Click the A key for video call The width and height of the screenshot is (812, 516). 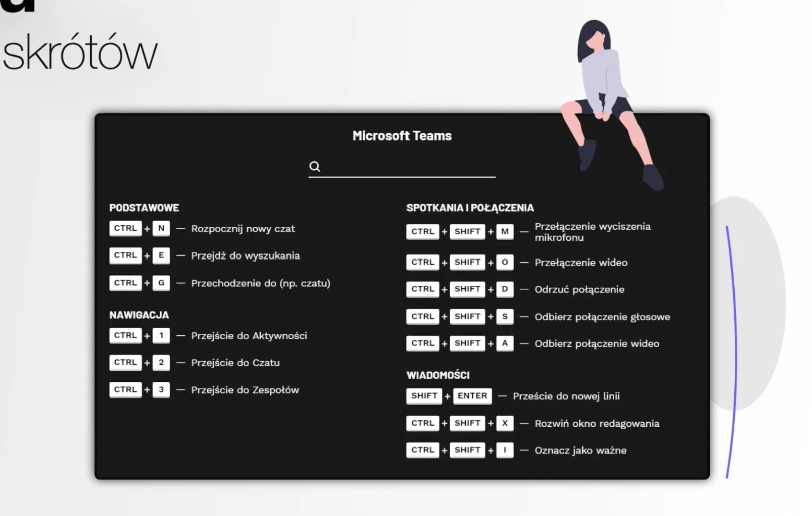pos(505,343)
